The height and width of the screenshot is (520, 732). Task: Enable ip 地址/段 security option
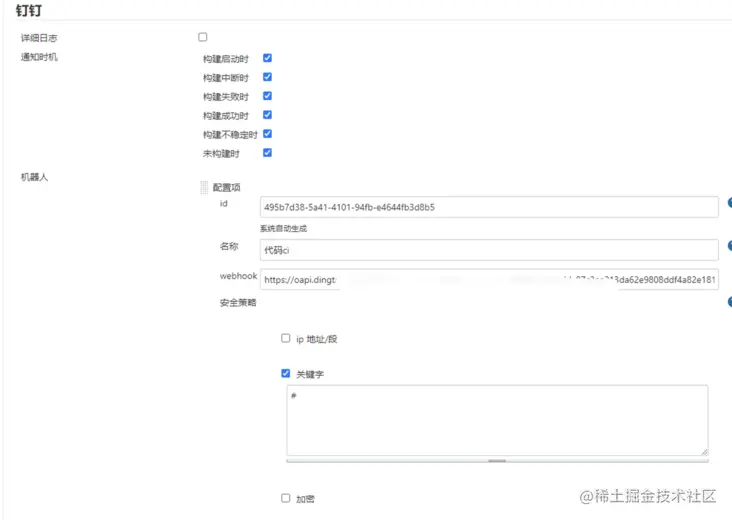click(286, 338)
